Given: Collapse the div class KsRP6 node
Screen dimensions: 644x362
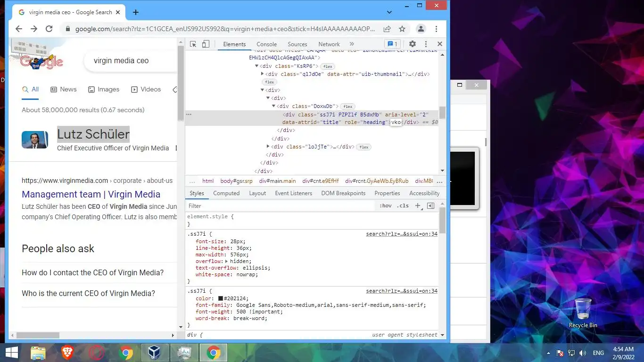Looking at the screenshot, I should [x=257, y=66].
